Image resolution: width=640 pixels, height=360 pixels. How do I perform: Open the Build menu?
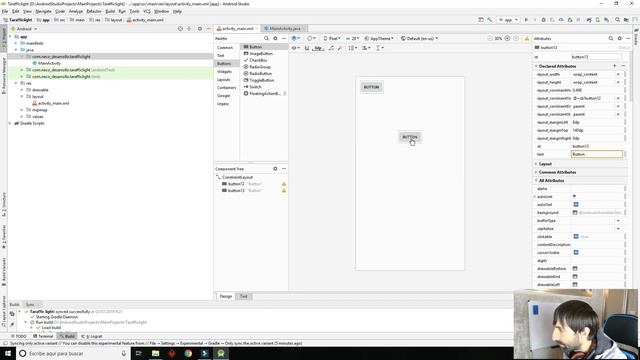click(110, 11)
